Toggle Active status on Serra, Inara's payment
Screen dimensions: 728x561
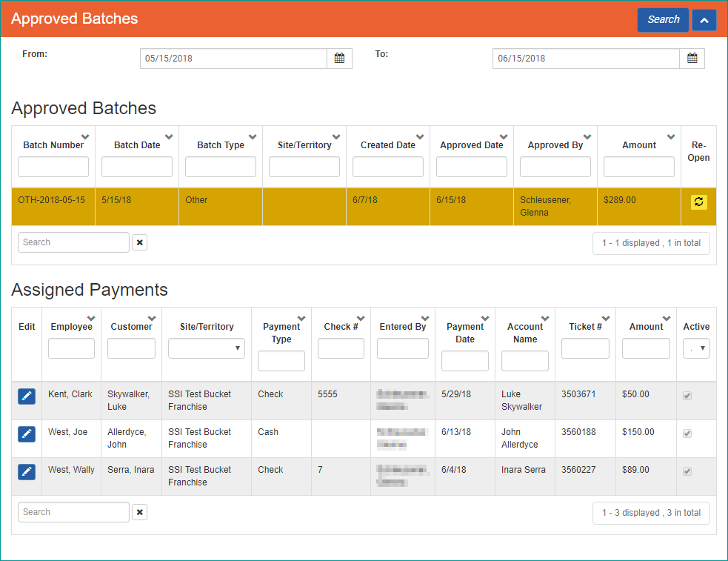point(687,471)
